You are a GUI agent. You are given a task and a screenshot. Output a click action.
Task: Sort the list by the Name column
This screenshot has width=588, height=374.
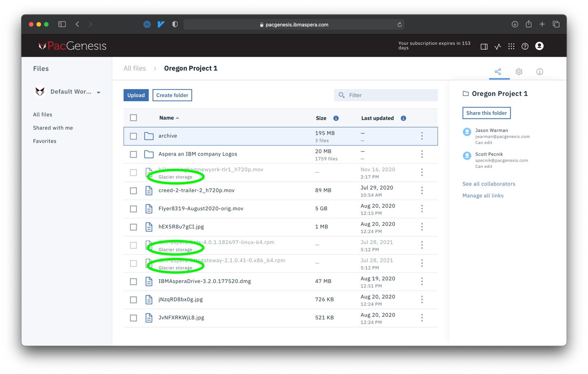coord(169,118)
